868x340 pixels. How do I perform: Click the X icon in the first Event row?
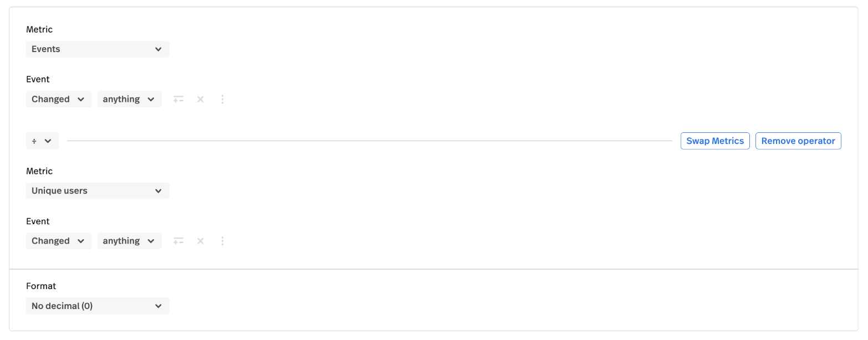point(201,100)
